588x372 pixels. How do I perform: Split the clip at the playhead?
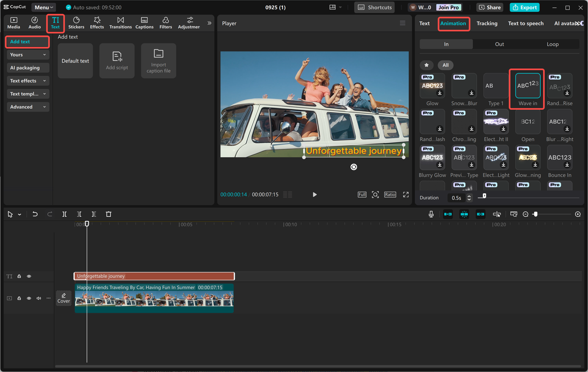tap(64, 214)
